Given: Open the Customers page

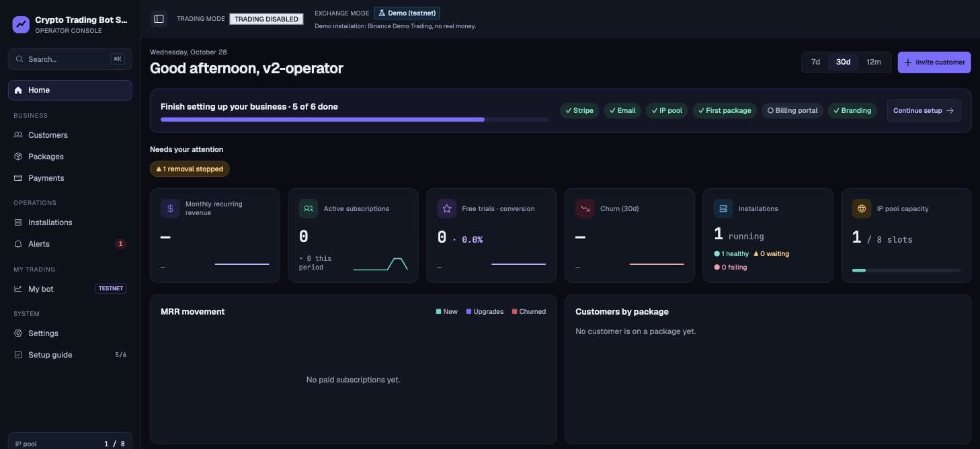Looking at the screenshot, I should click(x=70, y=135).
